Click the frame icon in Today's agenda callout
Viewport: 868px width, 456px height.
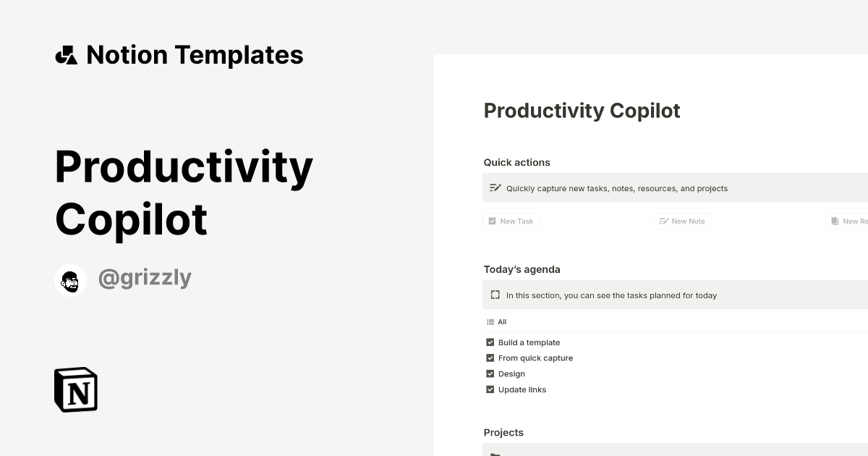tap(495, 295)
